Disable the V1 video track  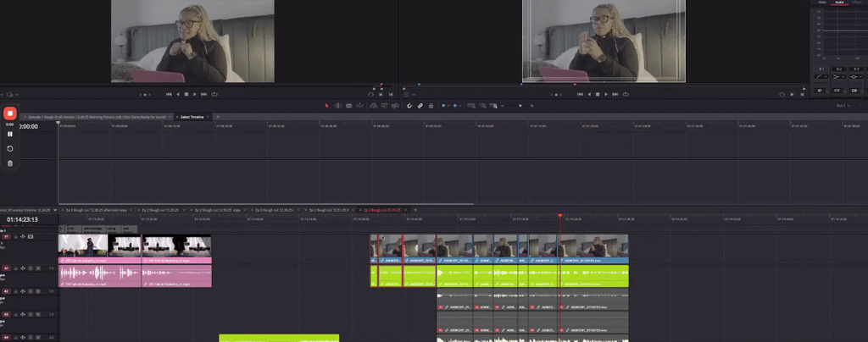(x=31, y=236)
